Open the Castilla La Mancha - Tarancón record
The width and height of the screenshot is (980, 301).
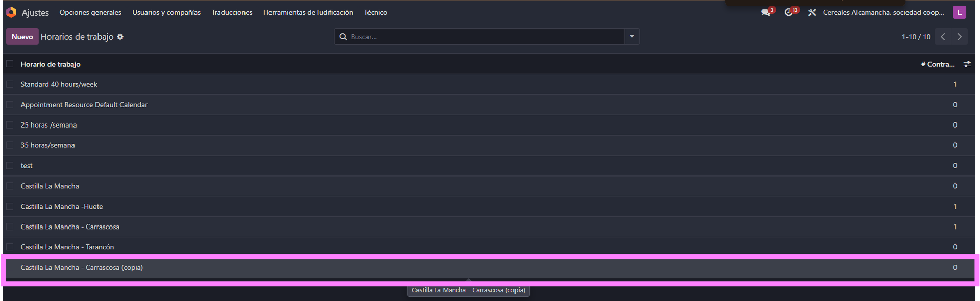(67, 247)
